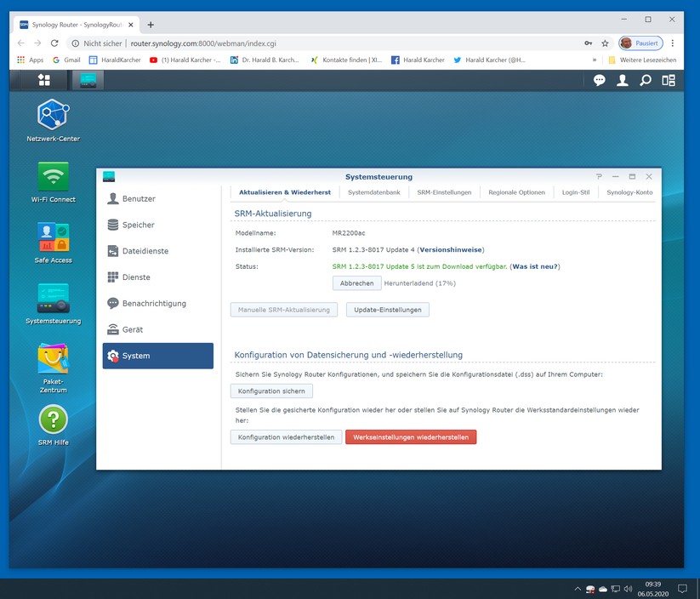Open the main menu grid icon

[43, 80]
